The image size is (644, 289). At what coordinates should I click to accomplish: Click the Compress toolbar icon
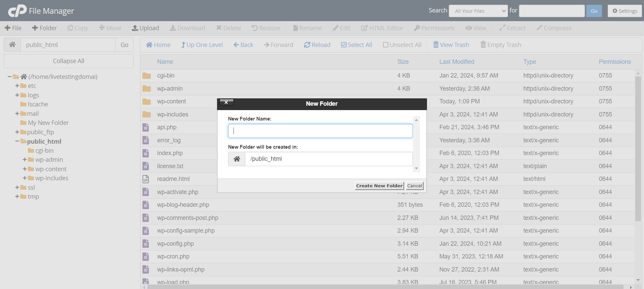539,28
